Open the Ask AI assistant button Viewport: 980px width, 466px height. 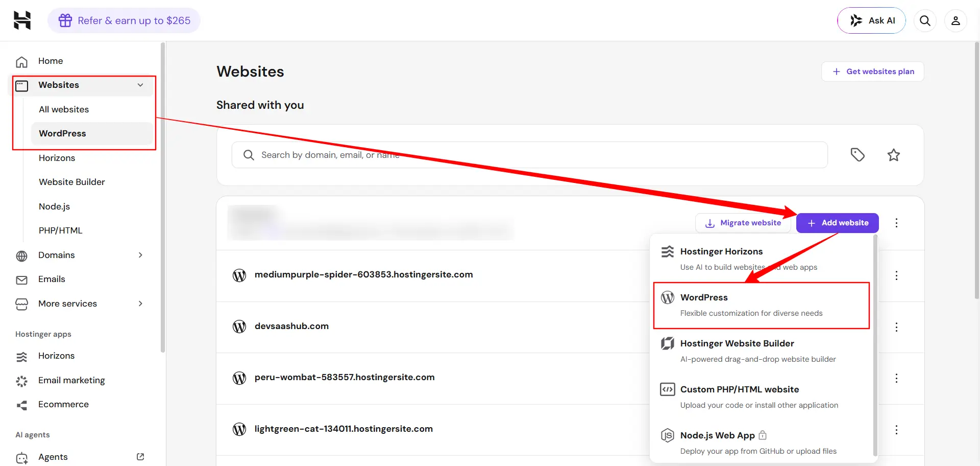871,20
